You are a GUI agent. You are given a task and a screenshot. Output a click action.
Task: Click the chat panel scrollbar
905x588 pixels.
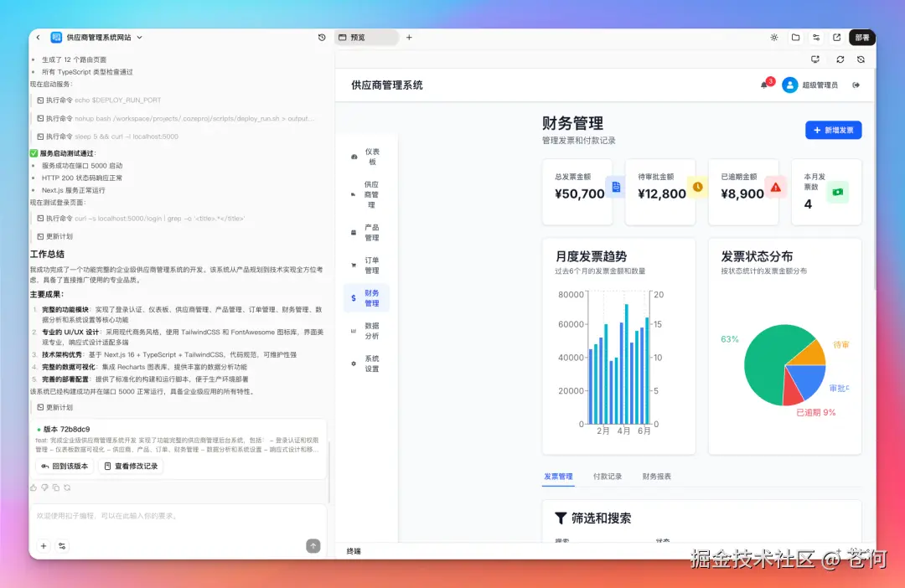click(329, 472)
